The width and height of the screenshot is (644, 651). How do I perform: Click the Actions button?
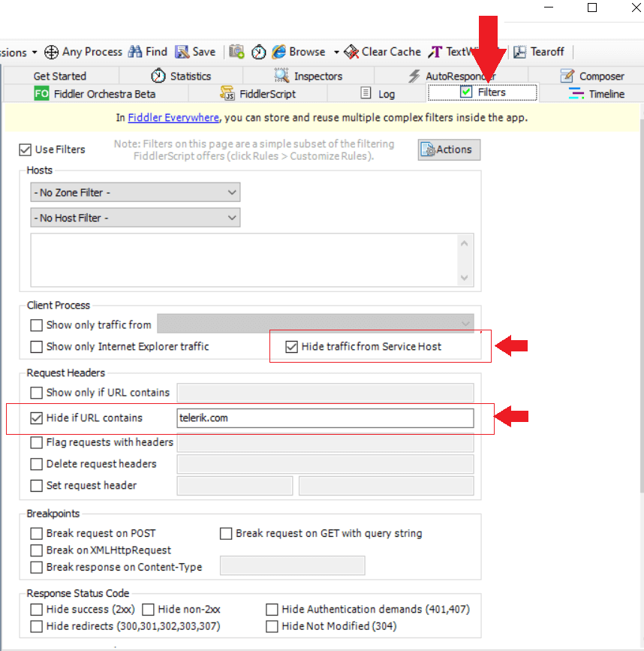tap(448, 149)
